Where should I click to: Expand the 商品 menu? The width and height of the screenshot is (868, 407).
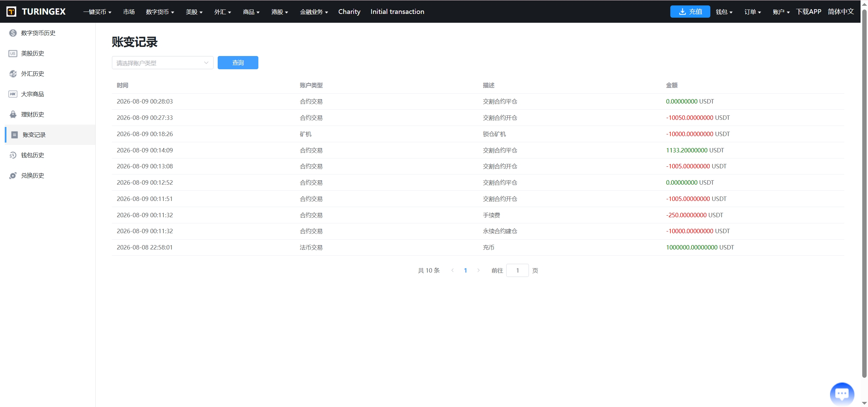pos(251,12)
